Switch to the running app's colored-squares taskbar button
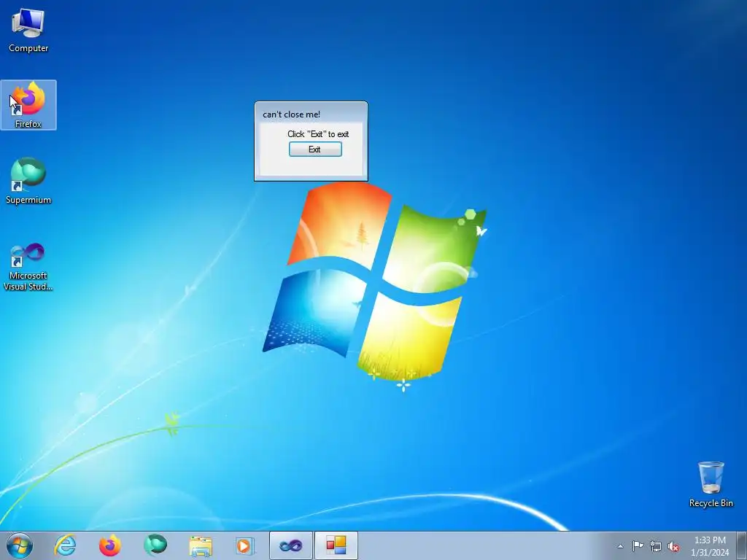This screenshot has height=560, width=747. [336, 545]
